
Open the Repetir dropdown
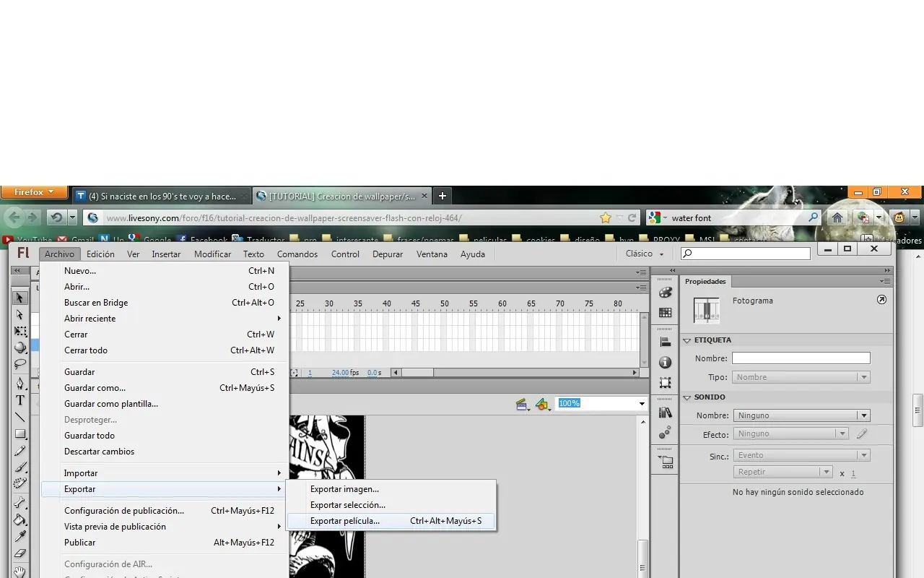[783, 473]
